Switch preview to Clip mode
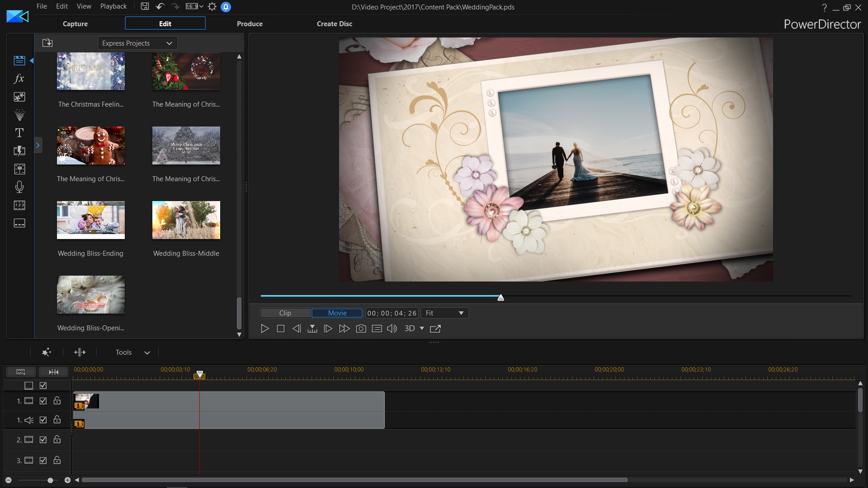The image size is (868, 488). point(285,313)
